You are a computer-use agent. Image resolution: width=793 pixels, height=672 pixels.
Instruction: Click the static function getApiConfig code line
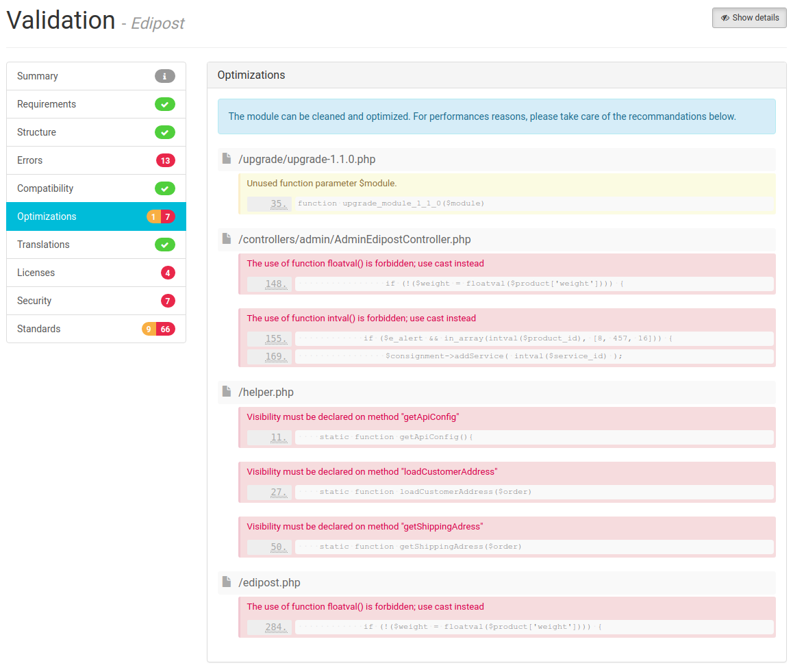(535, 437)
